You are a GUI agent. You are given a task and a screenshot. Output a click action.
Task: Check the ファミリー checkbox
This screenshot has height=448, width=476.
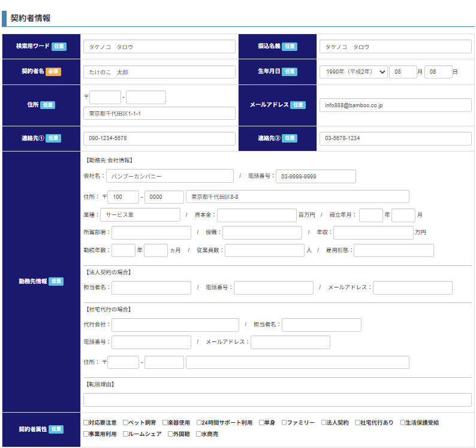tap(284, 423)
